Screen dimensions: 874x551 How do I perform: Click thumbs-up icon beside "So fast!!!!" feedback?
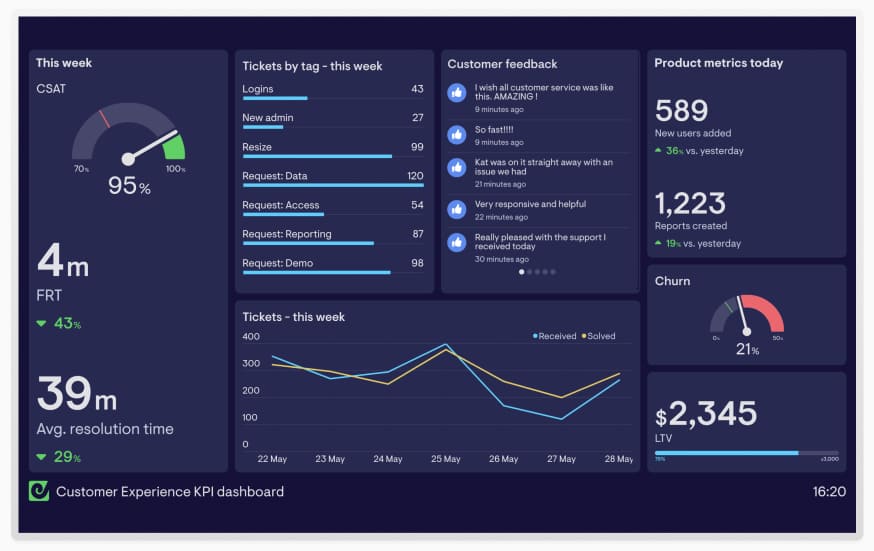(457, 134)
